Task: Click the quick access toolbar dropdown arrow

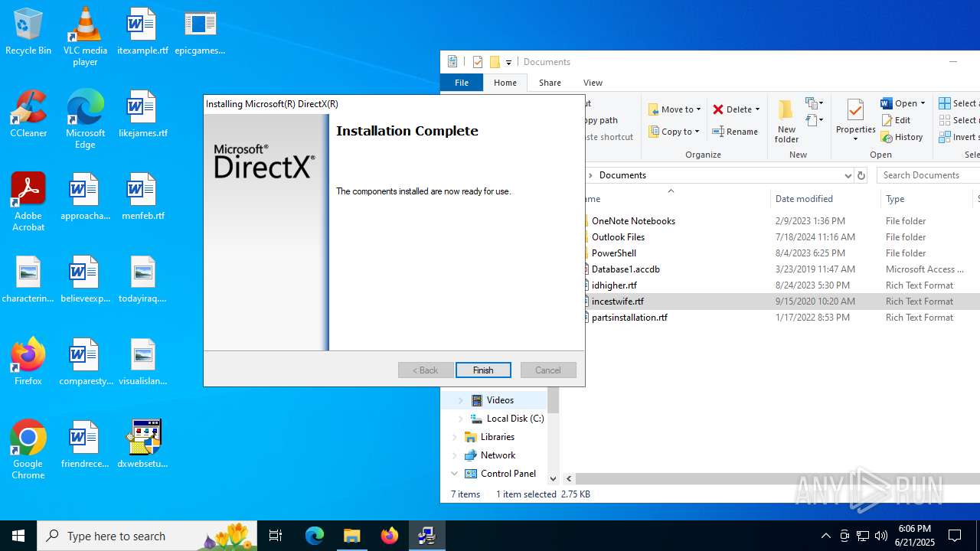Action: click(x=508, y=63)
